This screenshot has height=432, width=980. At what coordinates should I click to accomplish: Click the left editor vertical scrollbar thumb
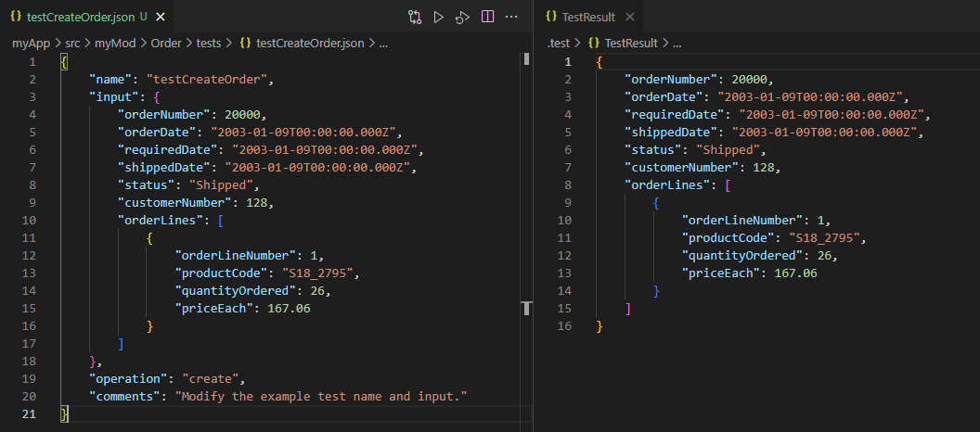pyautogui.click(x=527, y=58)
